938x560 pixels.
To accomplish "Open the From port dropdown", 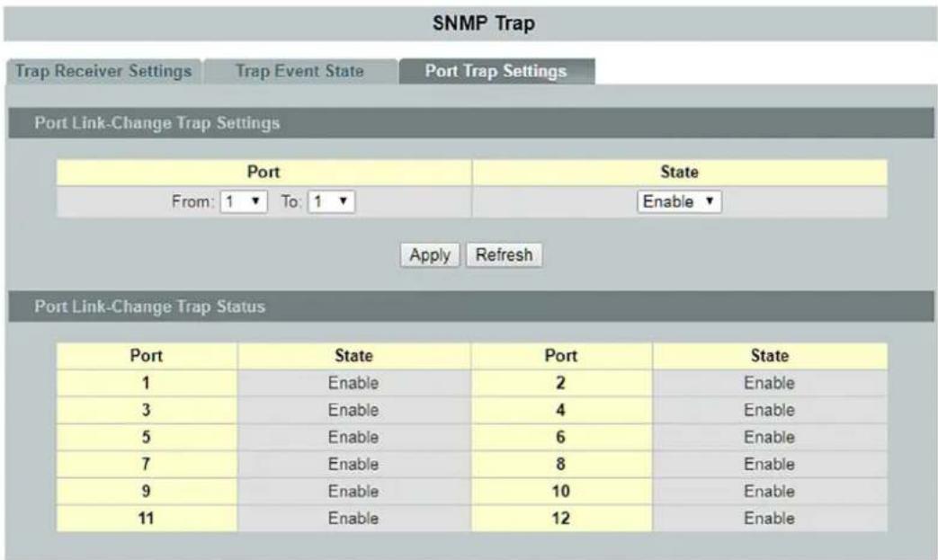I will tap(244, 201).
